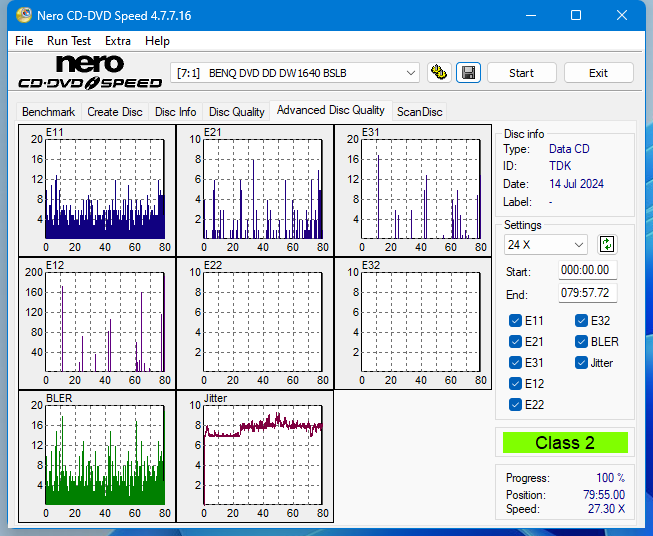Click the 14 Jul 2024 date value
Image resolution: width=653 pixels, height=536 pixels.
click(576, 184)
